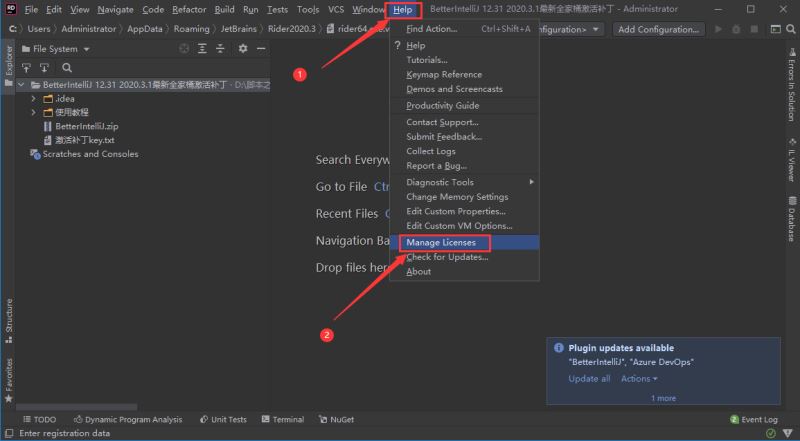Viewport: 800px width, 441px height.
Task: Click Add Configuration button
Action: pyautogui.click(x=659, y=30)
